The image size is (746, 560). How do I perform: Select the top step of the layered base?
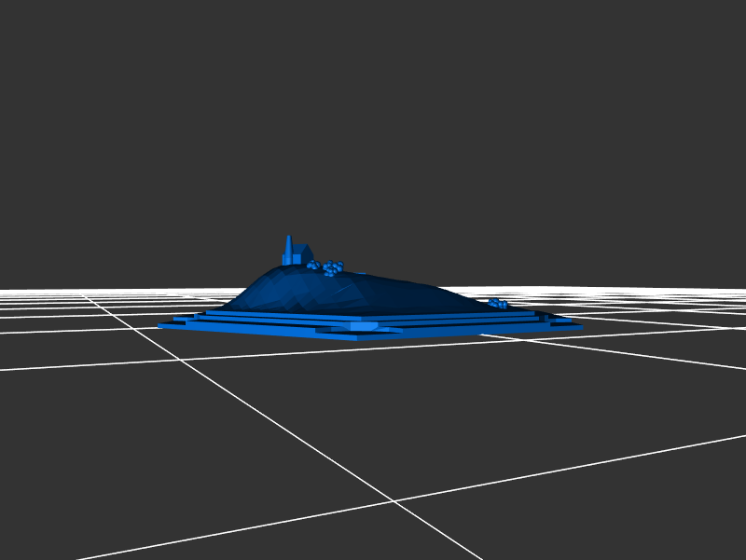pos(280,314)
